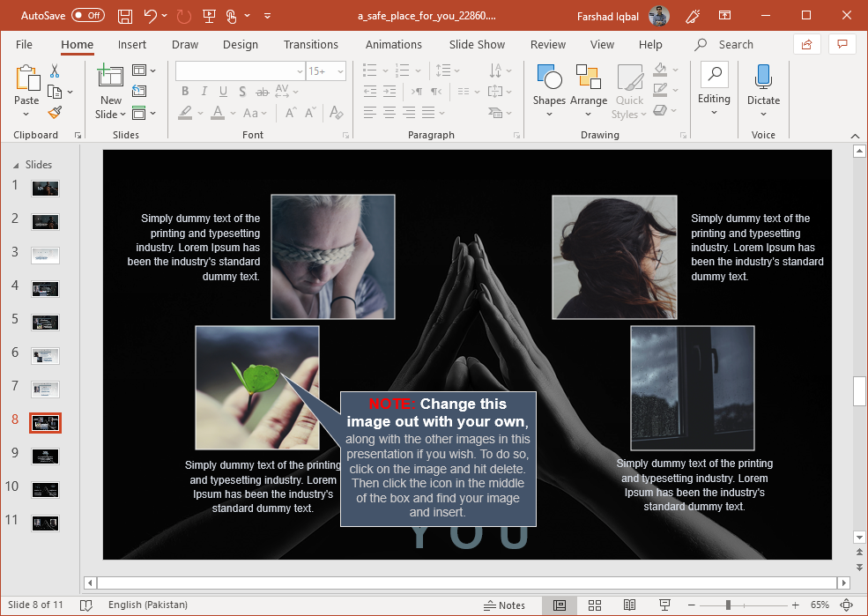
Task: Open the Design ribbon tab
Action: coord(240,44)
